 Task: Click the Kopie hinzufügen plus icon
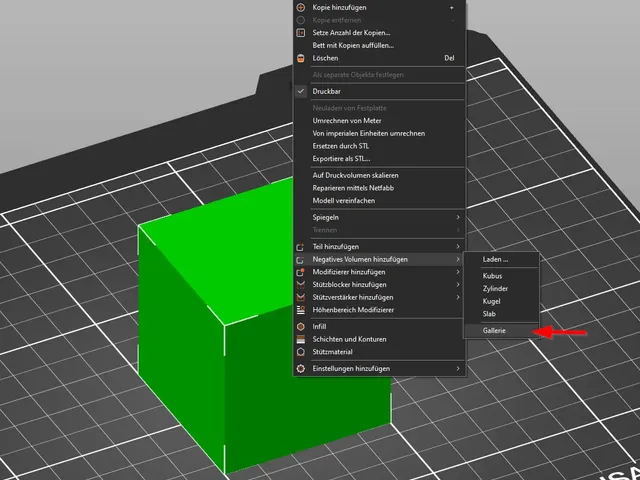301,7
